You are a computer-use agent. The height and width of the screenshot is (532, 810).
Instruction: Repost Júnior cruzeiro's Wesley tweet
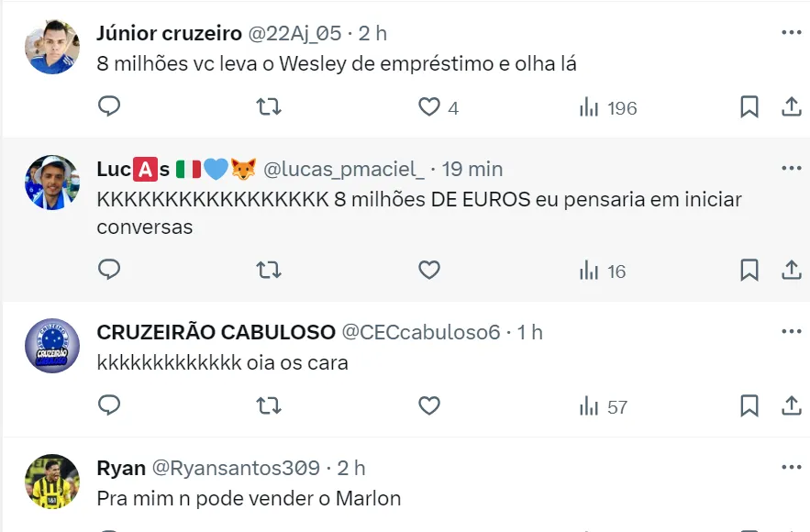tap(268, 107)
